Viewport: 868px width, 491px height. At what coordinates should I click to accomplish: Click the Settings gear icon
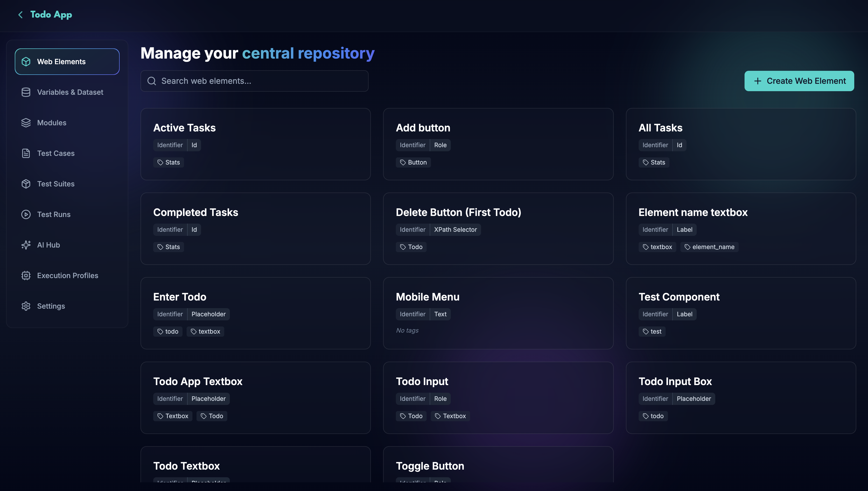tap(26, 306)
